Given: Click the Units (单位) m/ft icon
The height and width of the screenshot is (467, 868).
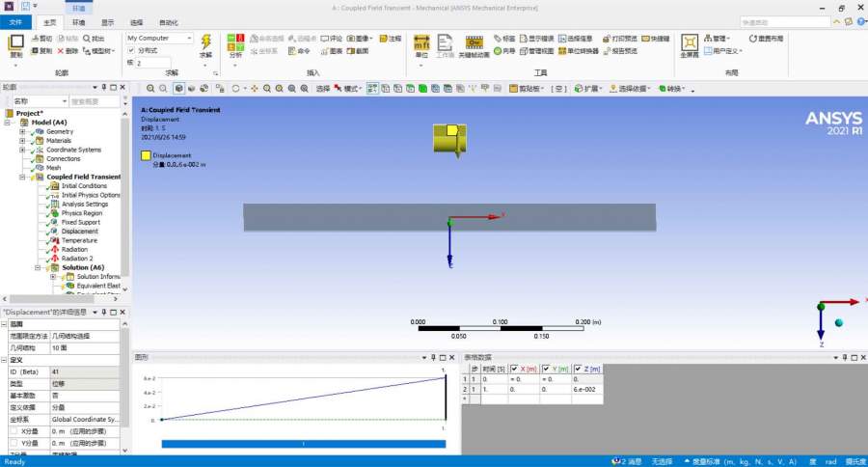Looking at the screenshot, I should pyautogui.click(x=421, y=42).
